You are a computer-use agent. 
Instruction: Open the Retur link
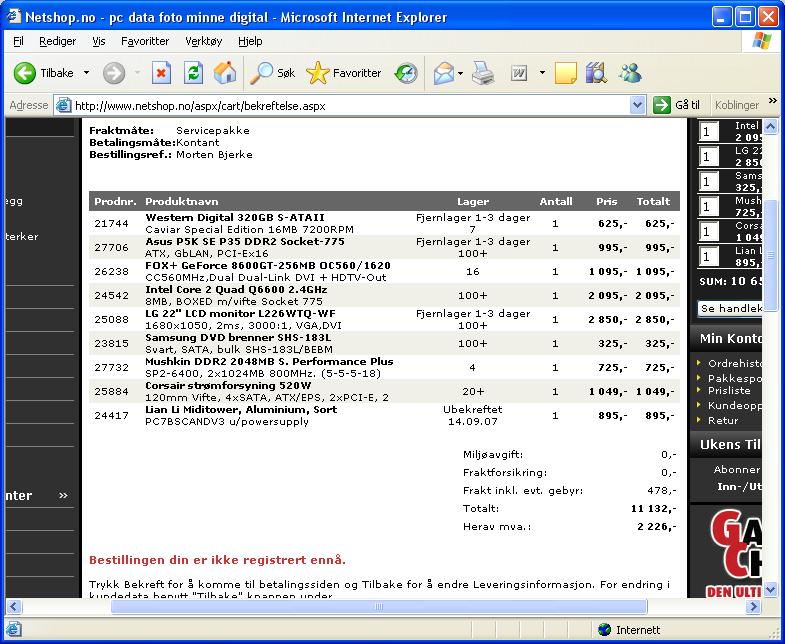(723, 421)
